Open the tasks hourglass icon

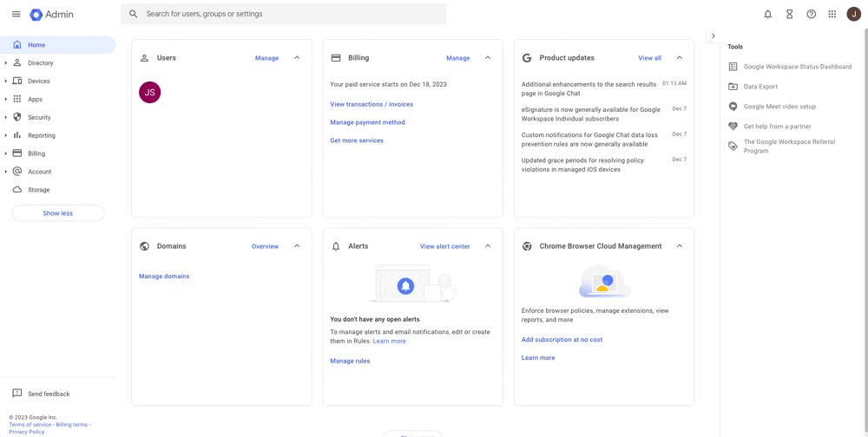pos(789,15)
